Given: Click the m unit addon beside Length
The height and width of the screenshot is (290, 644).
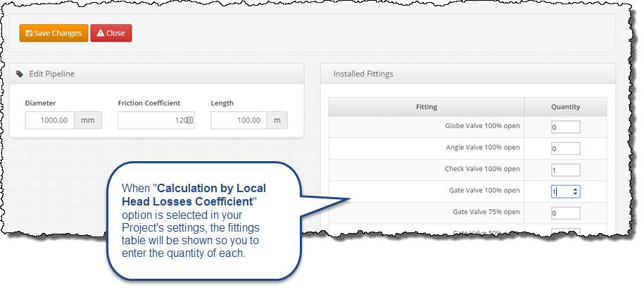Looking at the screenshot, I should [x=277, y=120].
